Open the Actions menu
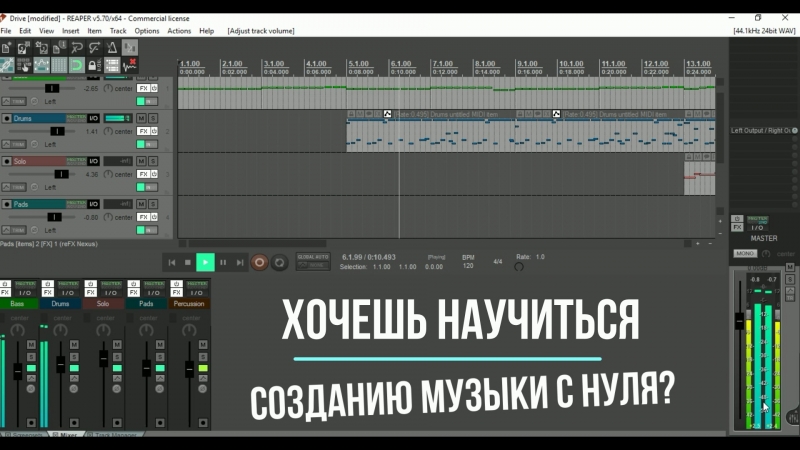 click(x=179, y=31)
